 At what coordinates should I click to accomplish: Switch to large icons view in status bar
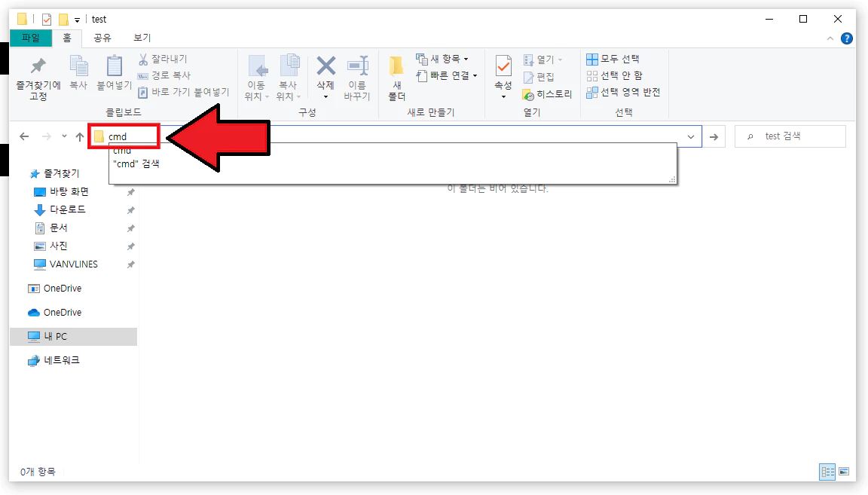pyautogui.click(x=844, y=472)
